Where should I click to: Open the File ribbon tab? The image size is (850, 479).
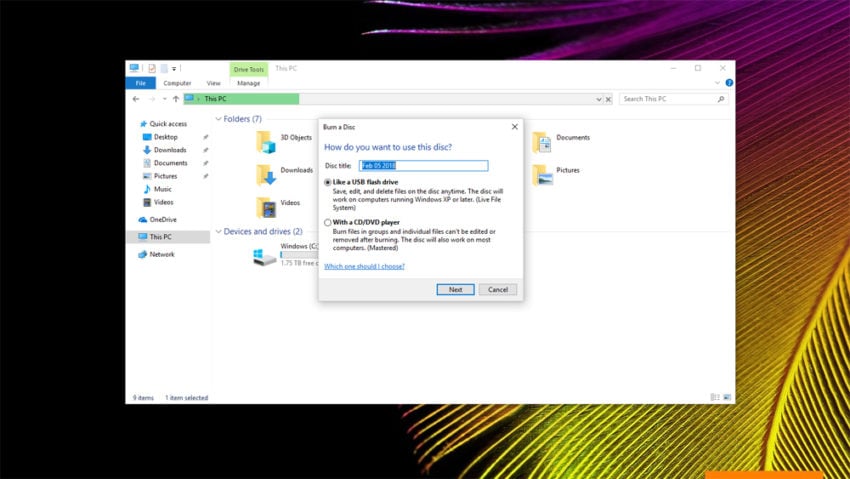[x=140, y=83]
